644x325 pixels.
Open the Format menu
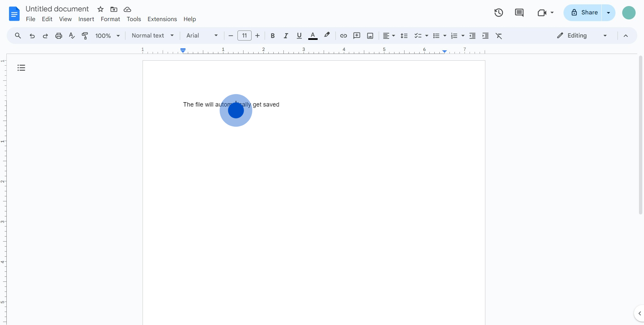pos(110,19)
